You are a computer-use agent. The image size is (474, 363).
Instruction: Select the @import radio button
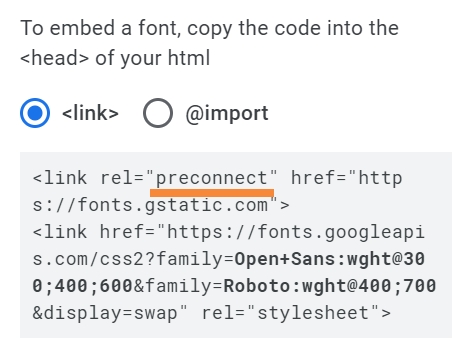coord(158,113)
